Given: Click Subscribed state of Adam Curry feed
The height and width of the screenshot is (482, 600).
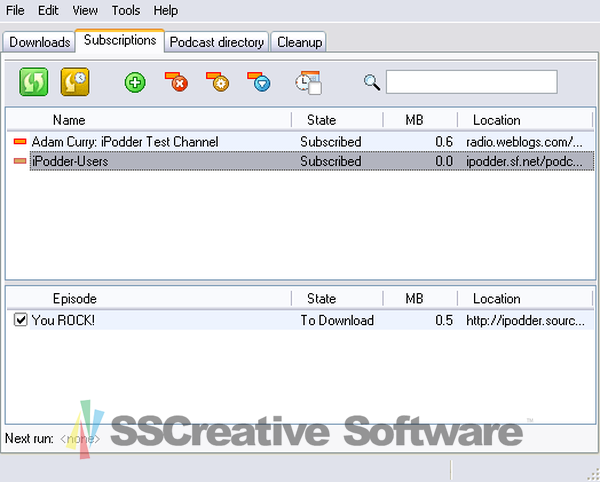Looking at the screenshot, I should pos(331,142).
